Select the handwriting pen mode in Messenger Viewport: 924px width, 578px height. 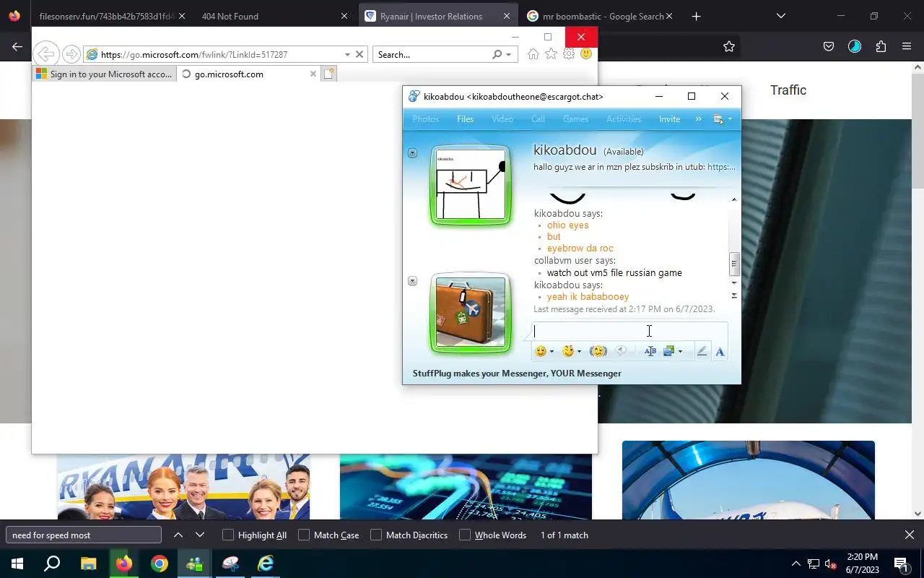tap(702, 351)
